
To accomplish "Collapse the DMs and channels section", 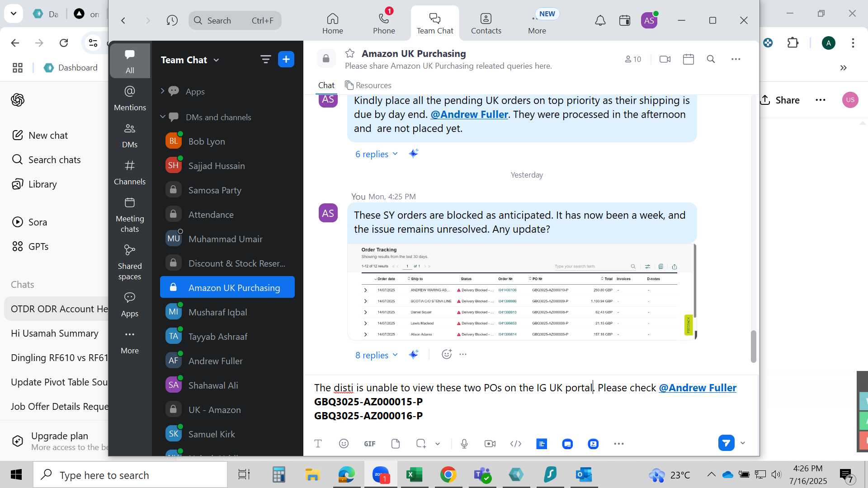I will tap(162, 117).
